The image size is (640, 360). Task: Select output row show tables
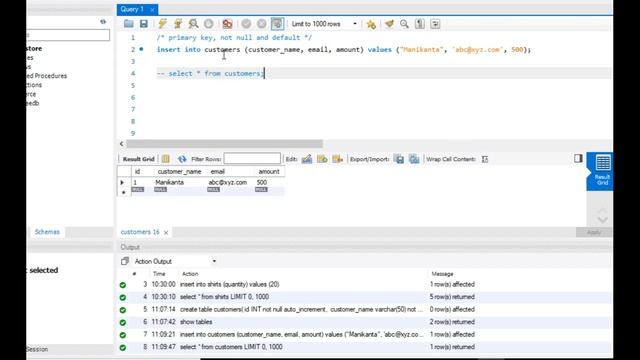364,322
